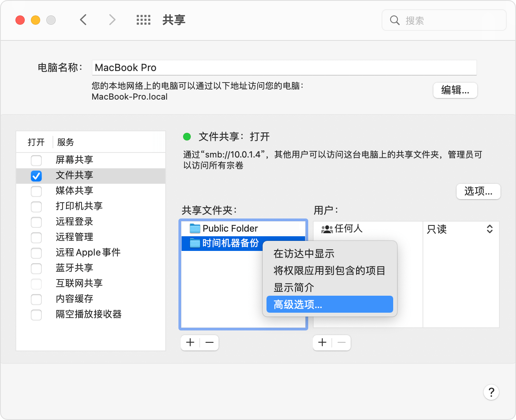
Task: Enable 远程 Apple 事件 checkbox
Action: 36,253
